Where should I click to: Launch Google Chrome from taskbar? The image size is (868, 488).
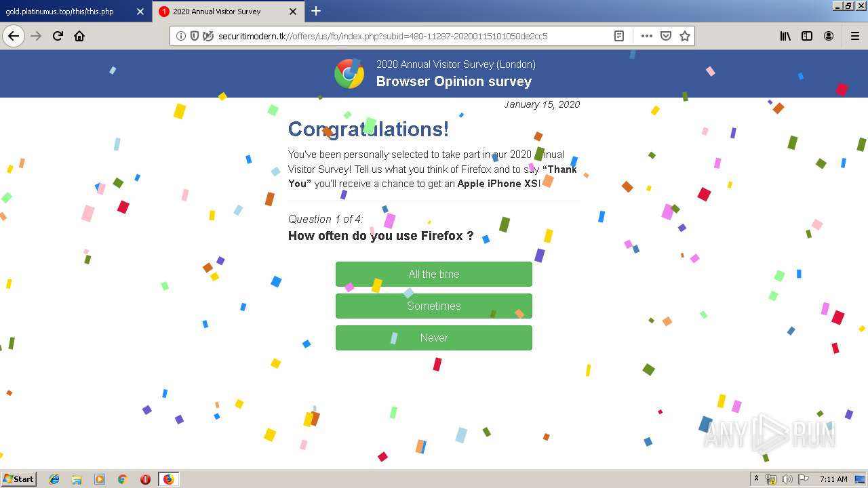click(122, 479)
